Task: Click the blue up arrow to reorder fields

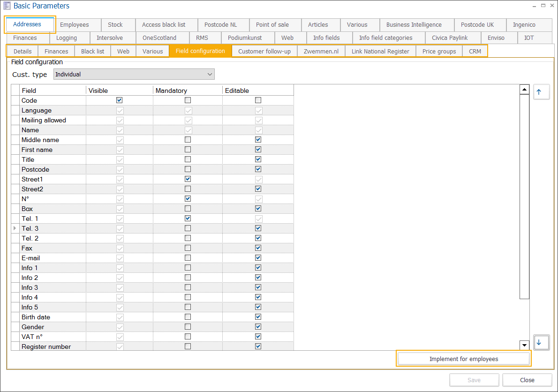Action: tap(541, 91)
